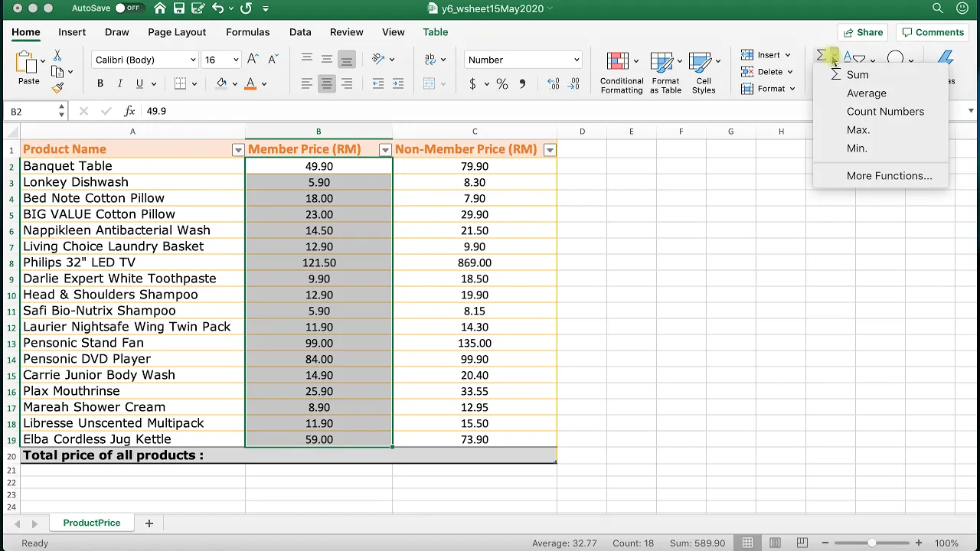
Task: Click the Decrease Font Size icon
Action: pos(273,59)
